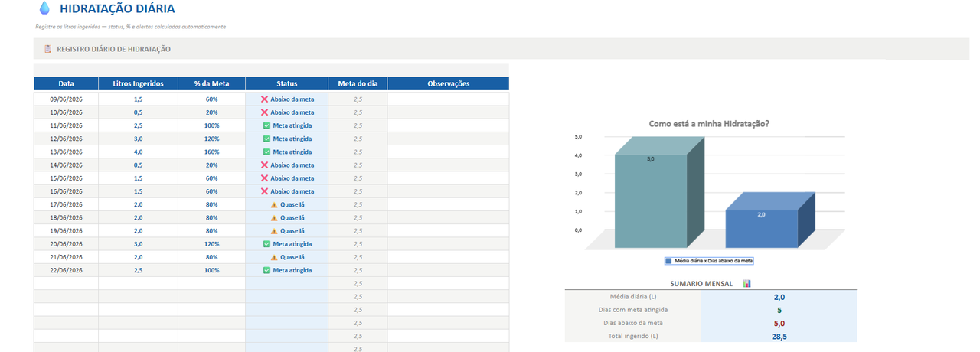The height and width of the screenshot is (352, 980).
Task: Select the percentage cell for 14/06/2026
Action: click(211, 165)
